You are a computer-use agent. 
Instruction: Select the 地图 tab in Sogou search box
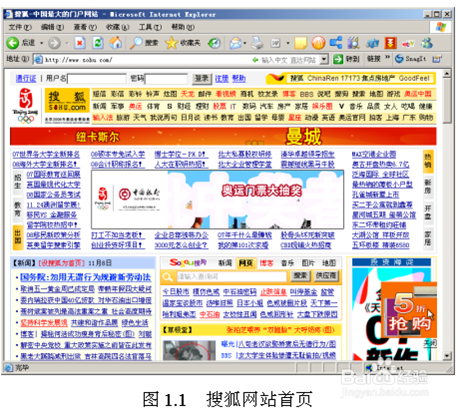(x=329, y=263)
